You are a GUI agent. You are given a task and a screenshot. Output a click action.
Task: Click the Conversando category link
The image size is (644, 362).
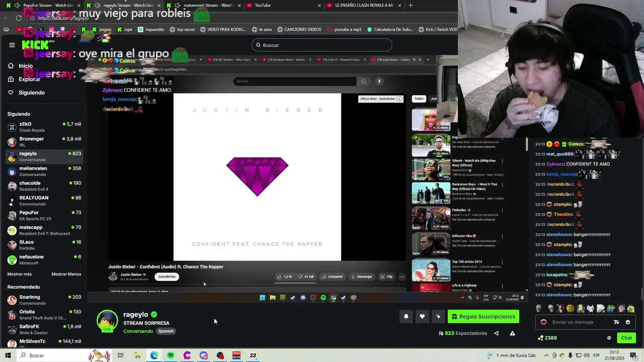coord(138,331)
